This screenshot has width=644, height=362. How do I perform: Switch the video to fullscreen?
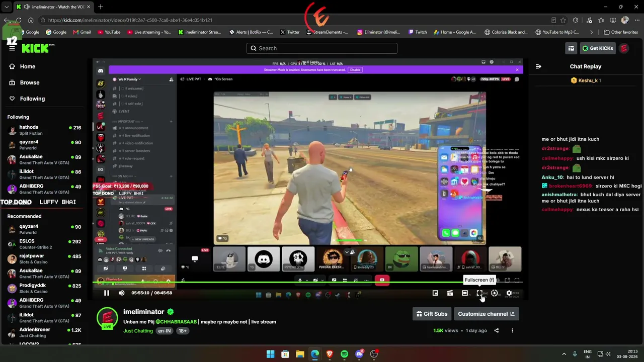[x=479, y=293]
